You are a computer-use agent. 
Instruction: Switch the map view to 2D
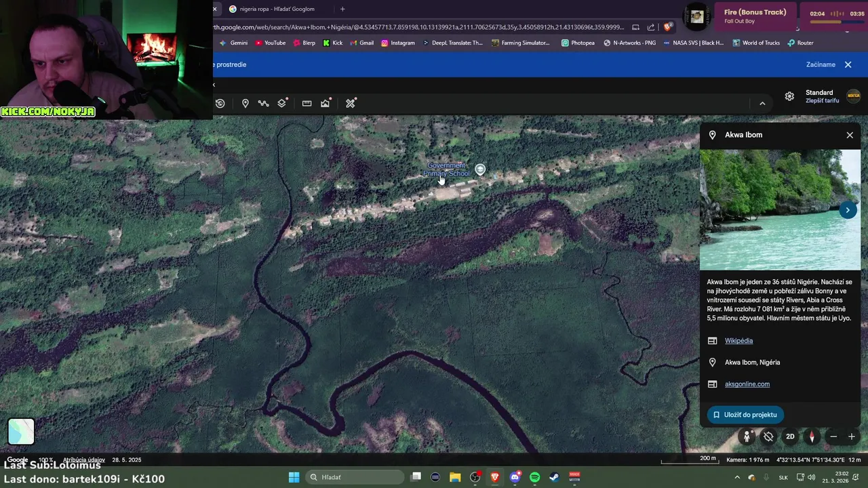[790, 436]
